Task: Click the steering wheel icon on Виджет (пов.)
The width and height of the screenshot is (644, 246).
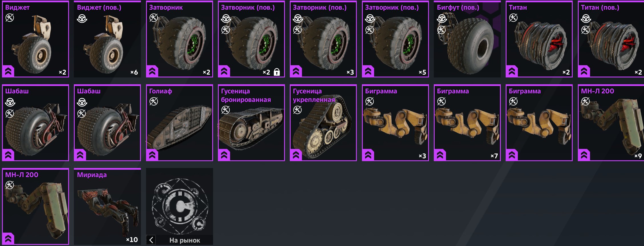Action: [x=82, y=19]
